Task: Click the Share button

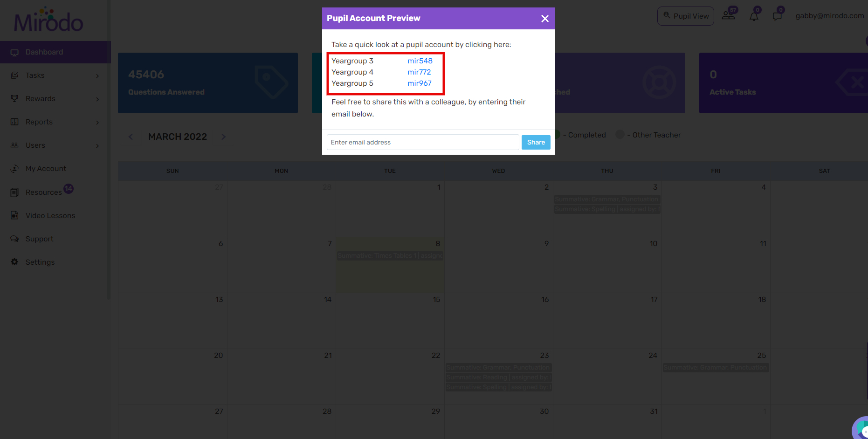Action: 536,142
